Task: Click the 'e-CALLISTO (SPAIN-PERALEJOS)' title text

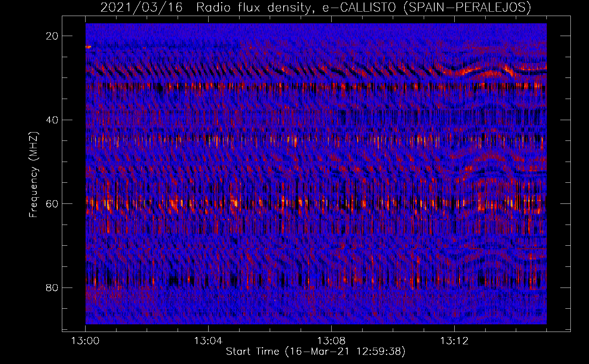Action: click(x=427, y=7)
